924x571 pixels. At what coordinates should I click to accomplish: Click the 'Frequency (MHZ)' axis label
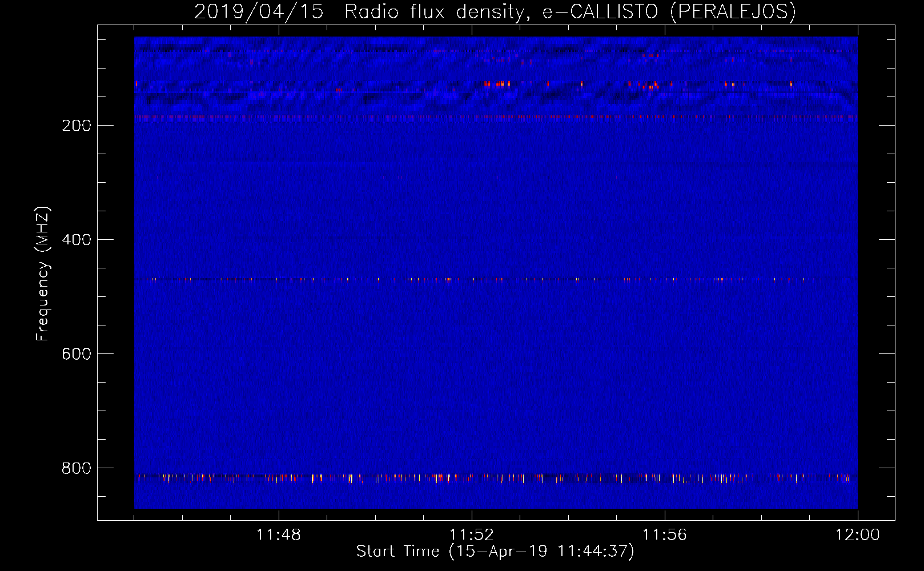point(42,274)
